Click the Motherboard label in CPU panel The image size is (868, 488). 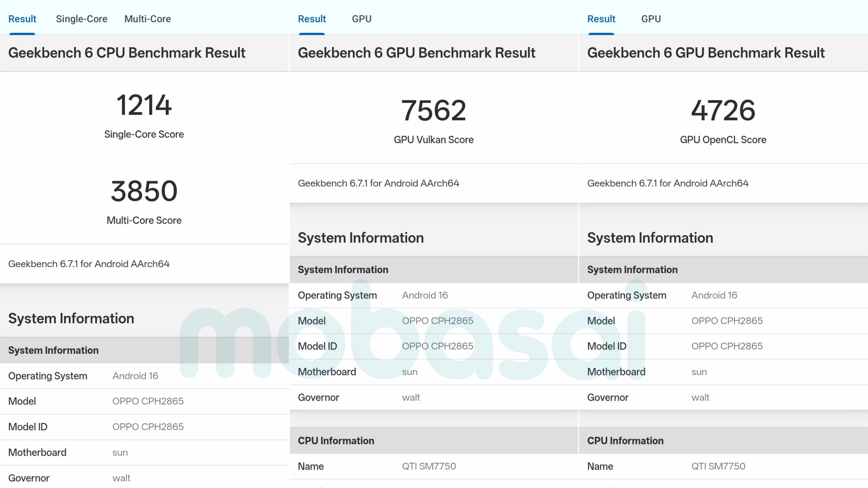[37, 452]
